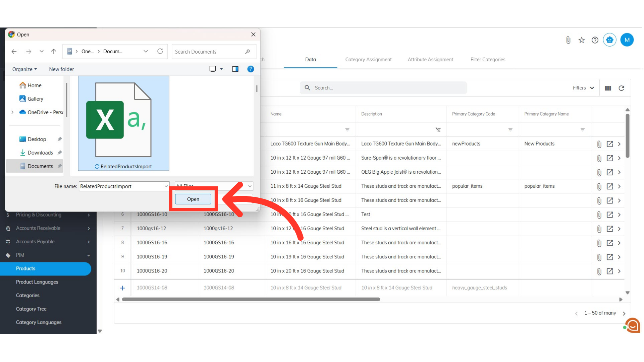
Task: Toggle the file dialog preview pane
Action: tap(235, 69)
